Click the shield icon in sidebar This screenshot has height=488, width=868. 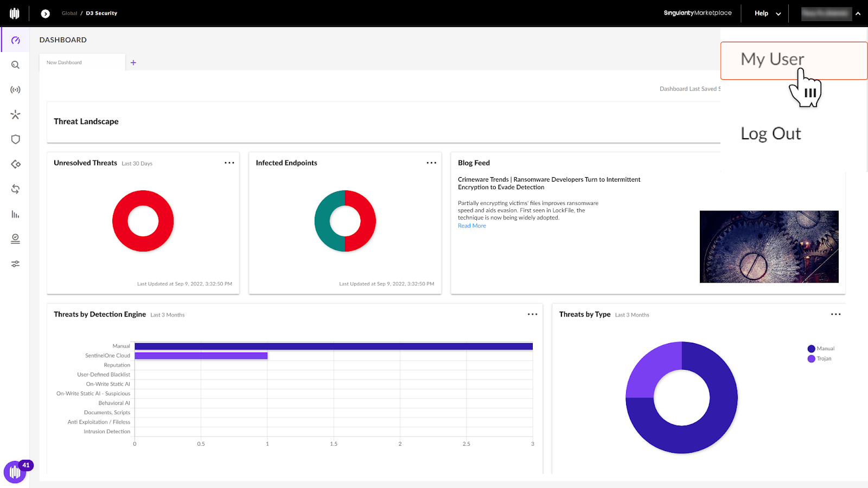[15, 139]
